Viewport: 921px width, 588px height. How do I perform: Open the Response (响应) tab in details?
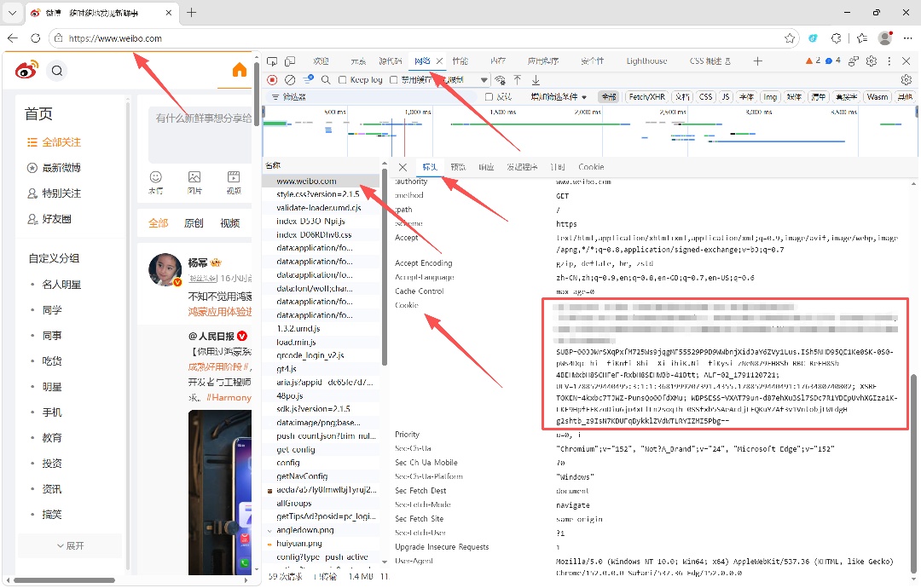click(x=486, y=167)
